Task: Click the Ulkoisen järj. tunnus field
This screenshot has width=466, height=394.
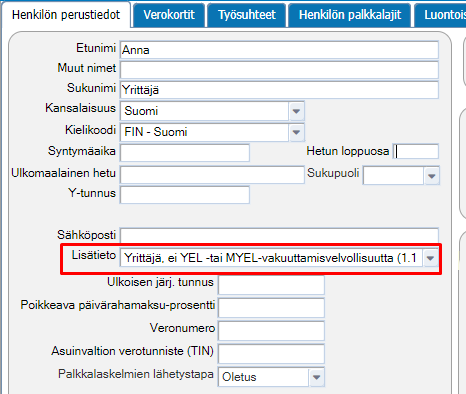Action: pos(271,285)
